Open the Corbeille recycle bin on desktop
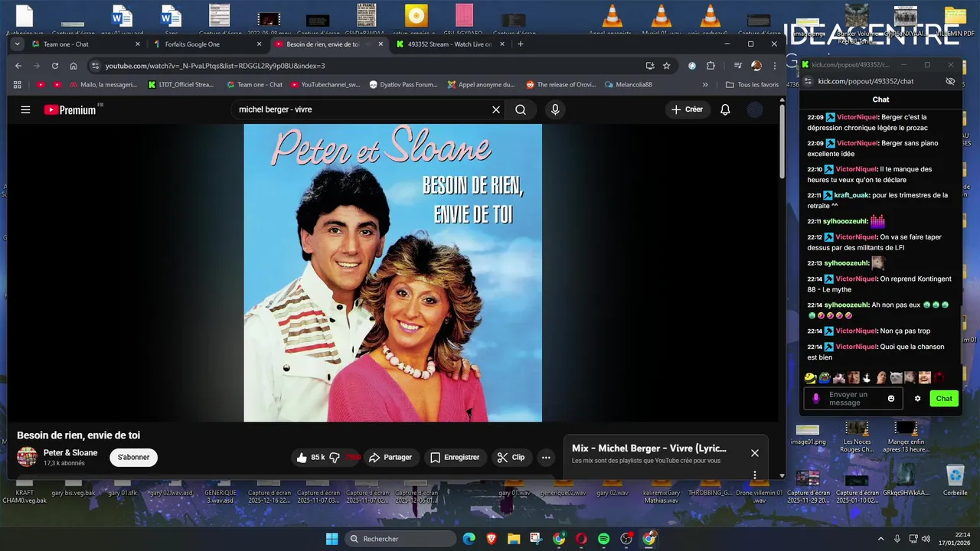The image size is (980, 551). coord(955,480)
